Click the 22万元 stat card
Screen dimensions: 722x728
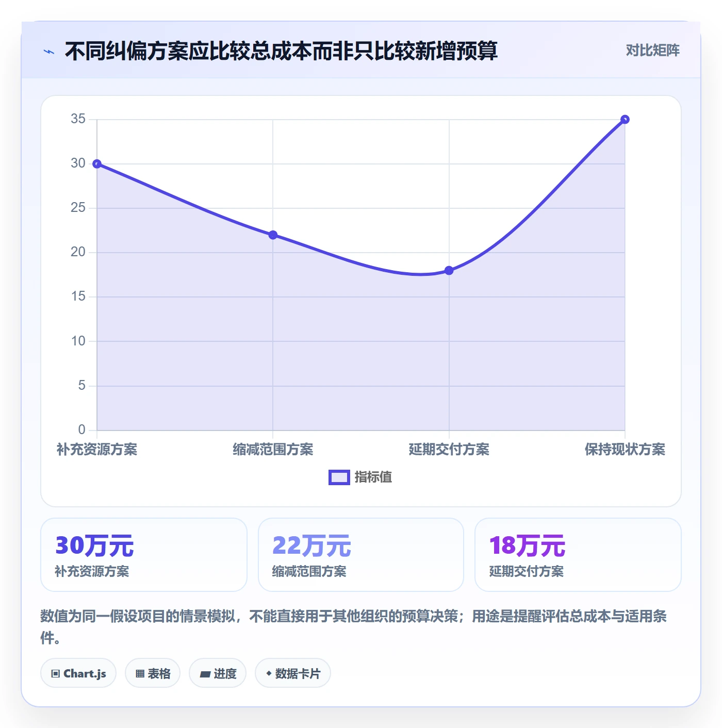(361, 555)
